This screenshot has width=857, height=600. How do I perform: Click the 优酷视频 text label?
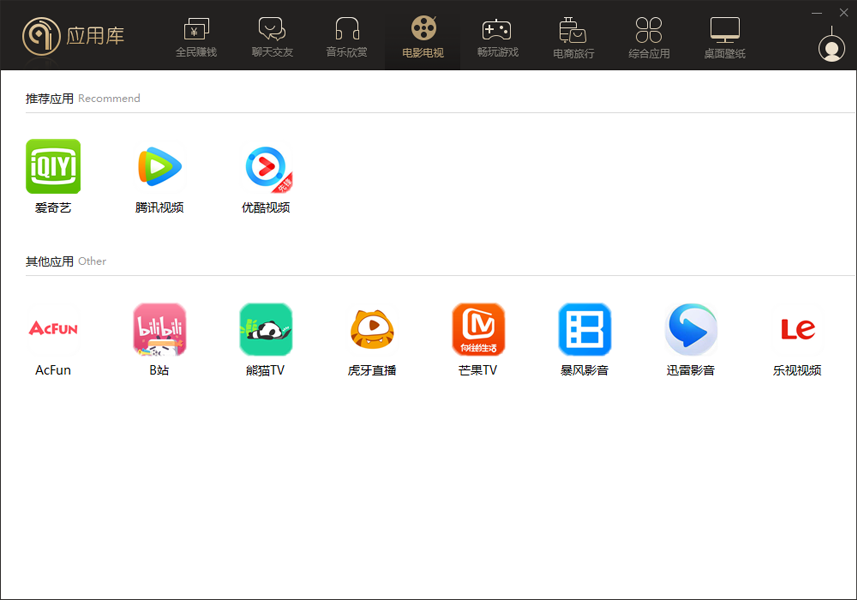266,208
